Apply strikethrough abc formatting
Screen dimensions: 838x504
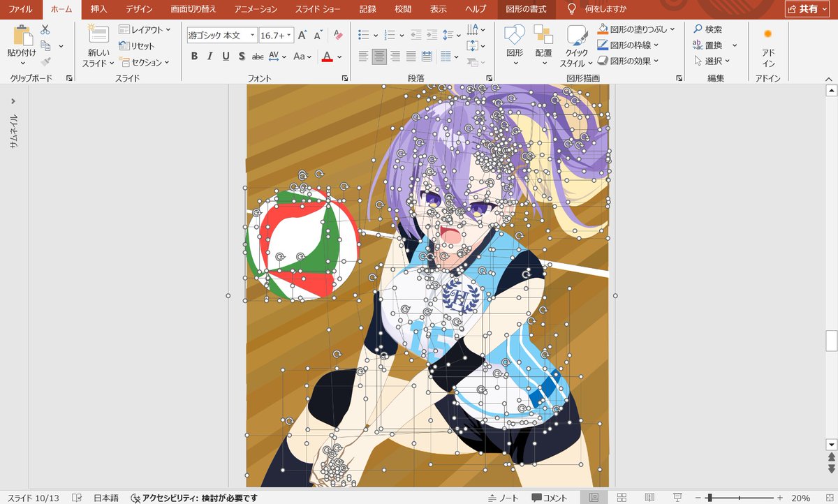[x=258, y=57]
